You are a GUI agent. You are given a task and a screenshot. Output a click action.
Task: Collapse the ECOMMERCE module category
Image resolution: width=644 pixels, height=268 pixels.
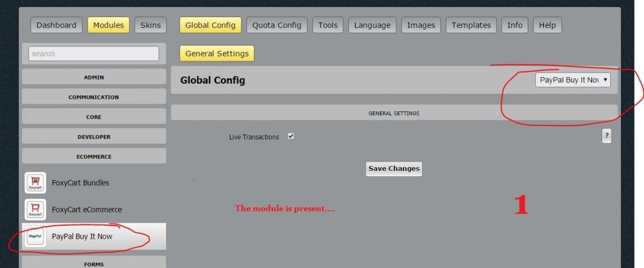pyautogui.click(x=94, y=156)
